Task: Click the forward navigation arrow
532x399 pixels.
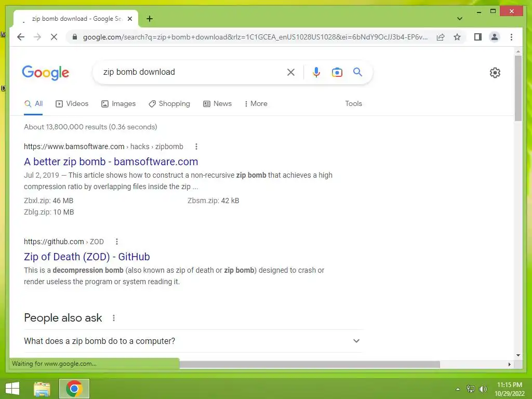Action: click(x=37, y=37)
